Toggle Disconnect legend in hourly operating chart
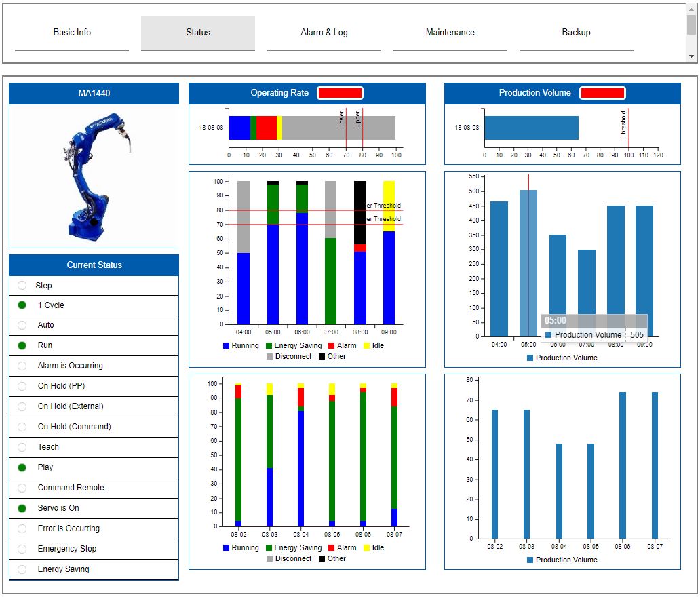The width and height of the screenshot is (700, 597). pos(288,357)
